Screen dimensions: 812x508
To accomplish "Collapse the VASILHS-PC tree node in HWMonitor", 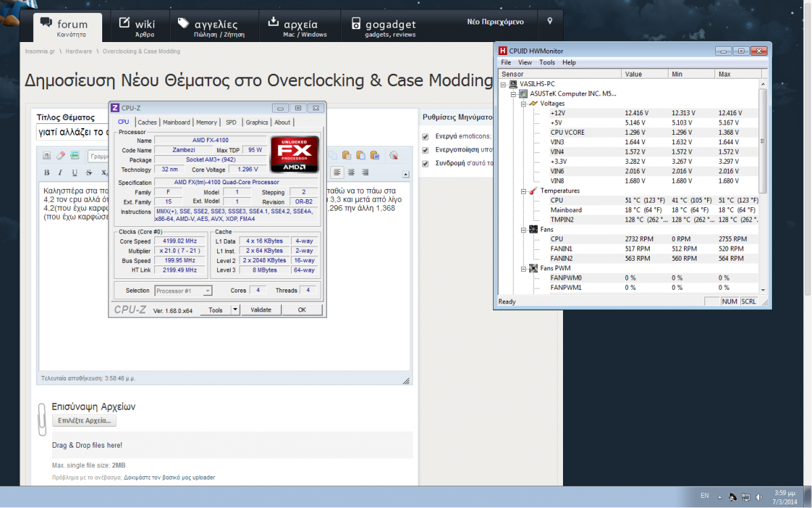I will tap(504, 84).
